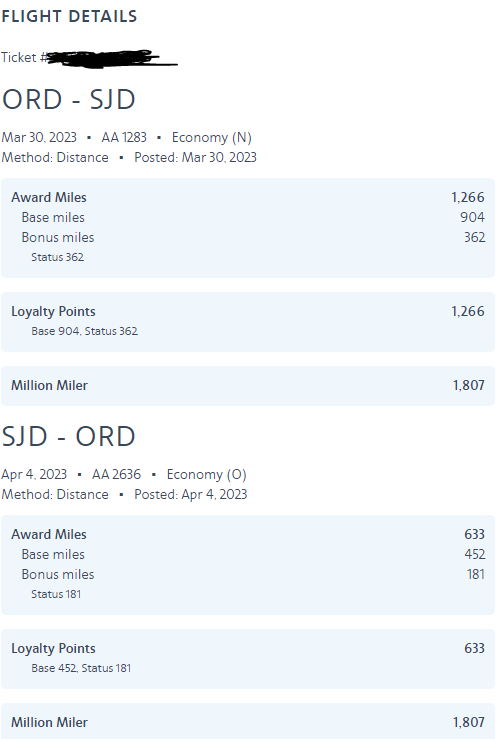Click Base 452, Status 181 detail text
The image size is (503, 739).
(81, 668)
